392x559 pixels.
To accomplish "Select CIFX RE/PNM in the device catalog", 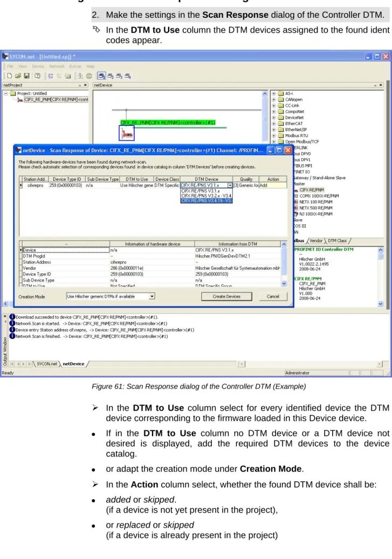I will point(312,190).
